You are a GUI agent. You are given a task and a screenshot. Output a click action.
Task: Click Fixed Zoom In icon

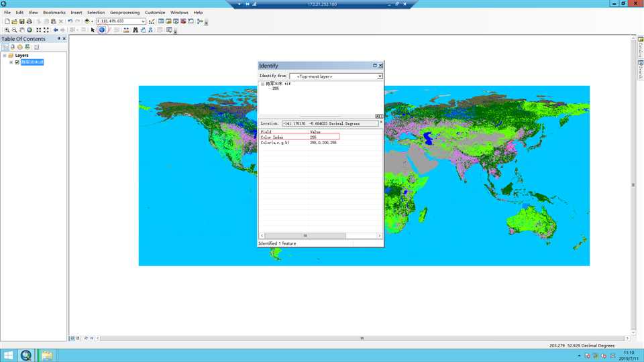click(x=39, y=30)
